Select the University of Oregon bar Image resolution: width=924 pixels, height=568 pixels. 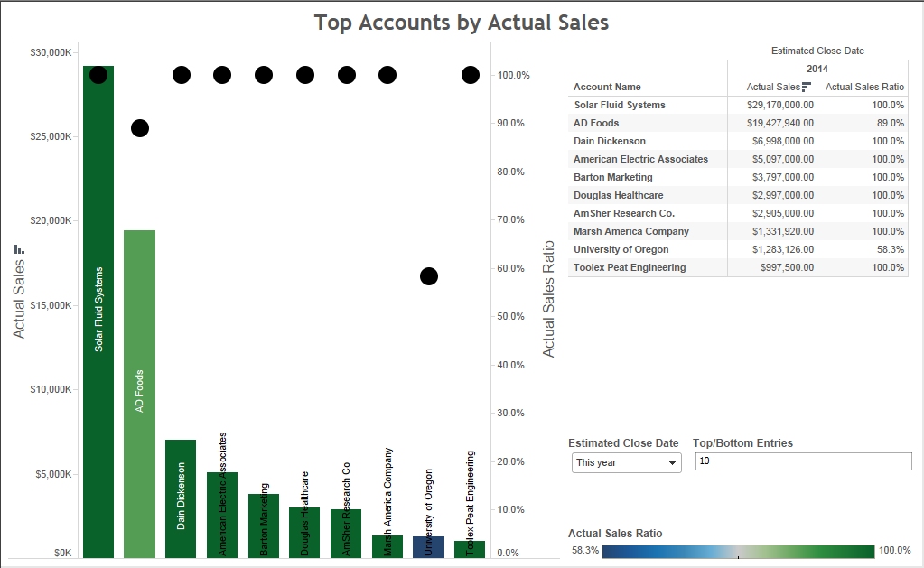(428, 547)
